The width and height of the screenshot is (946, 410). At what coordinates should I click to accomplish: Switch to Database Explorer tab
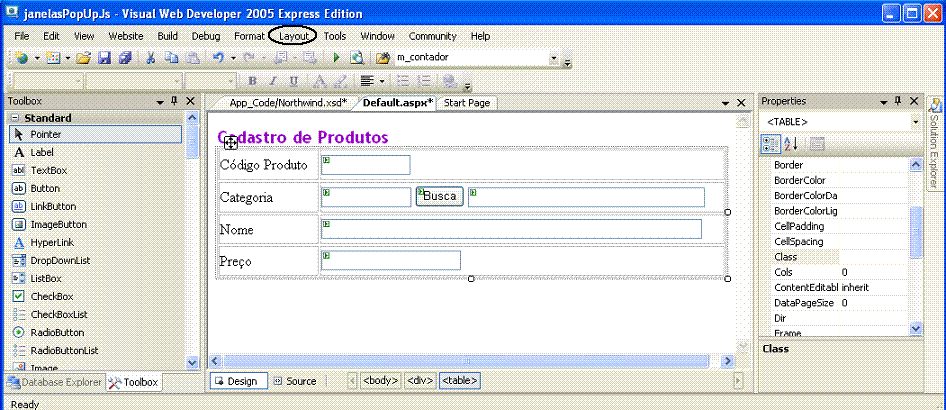tap(55, 382)
